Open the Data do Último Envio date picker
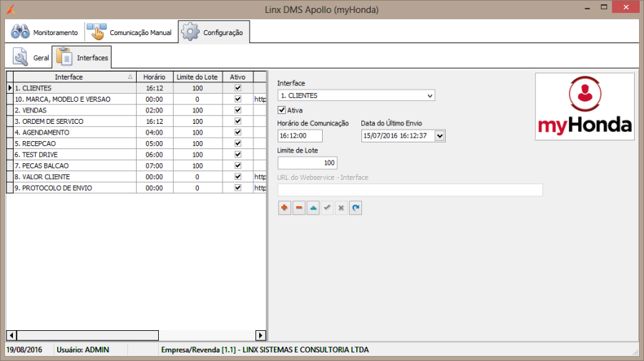 click(440, 135)
